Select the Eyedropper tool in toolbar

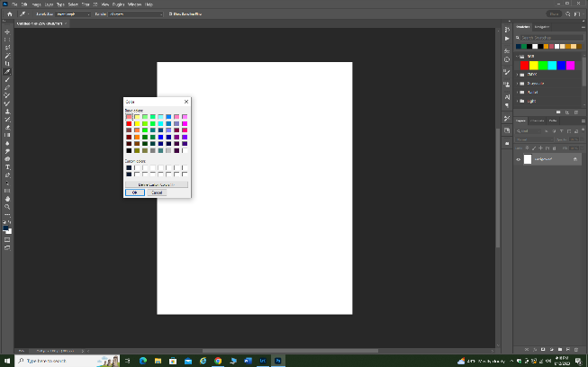(x=7, y=72)
